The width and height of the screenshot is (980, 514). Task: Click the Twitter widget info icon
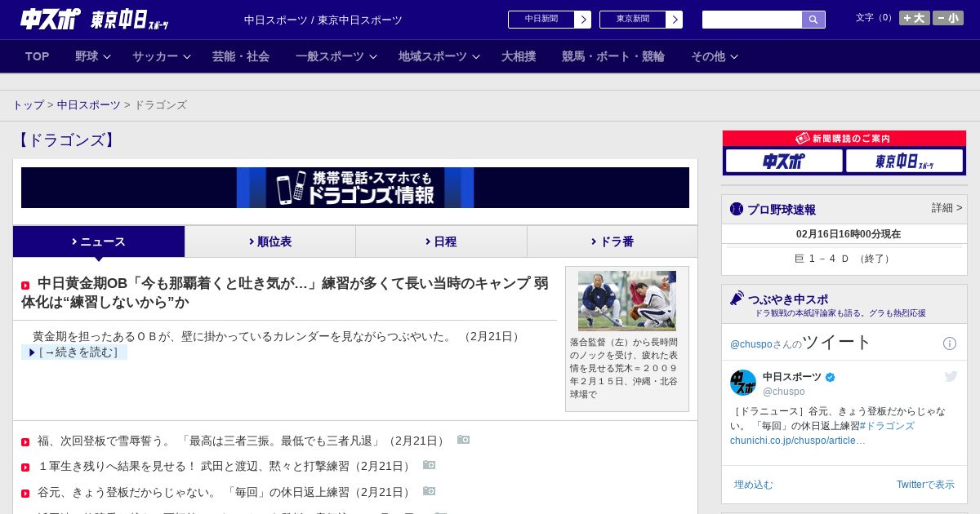tap(950, 343)
